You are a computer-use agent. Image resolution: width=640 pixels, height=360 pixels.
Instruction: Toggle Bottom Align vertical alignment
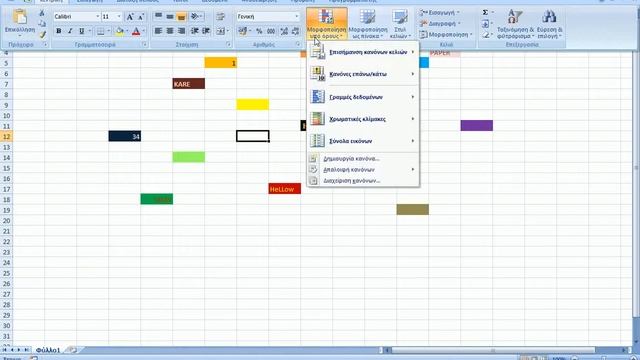pyautogui.click(x=181, y=17)
